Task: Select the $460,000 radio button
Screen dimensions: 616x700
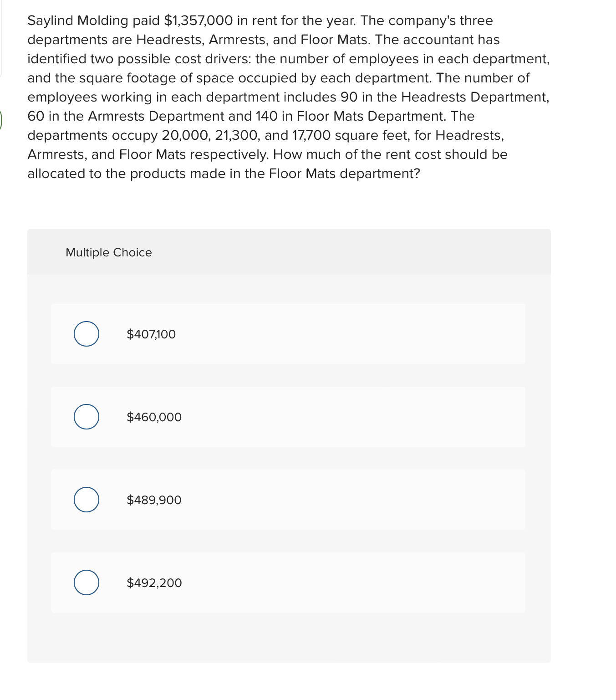Action: tap(86, 417)
